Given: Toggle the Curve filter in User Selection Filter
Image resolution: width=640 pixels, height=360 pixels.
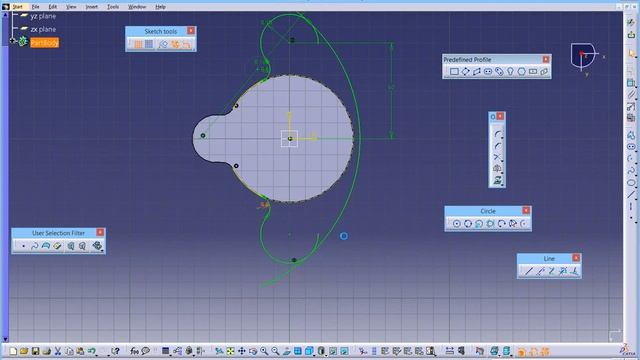Looking at the screenshot, I should [35, 246].
